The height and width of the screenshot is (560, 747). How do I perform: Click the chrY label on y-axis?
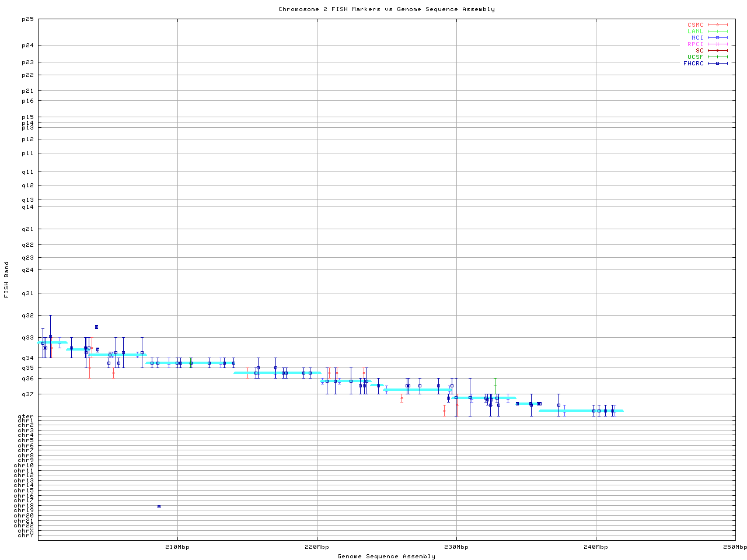click(26, 535)
